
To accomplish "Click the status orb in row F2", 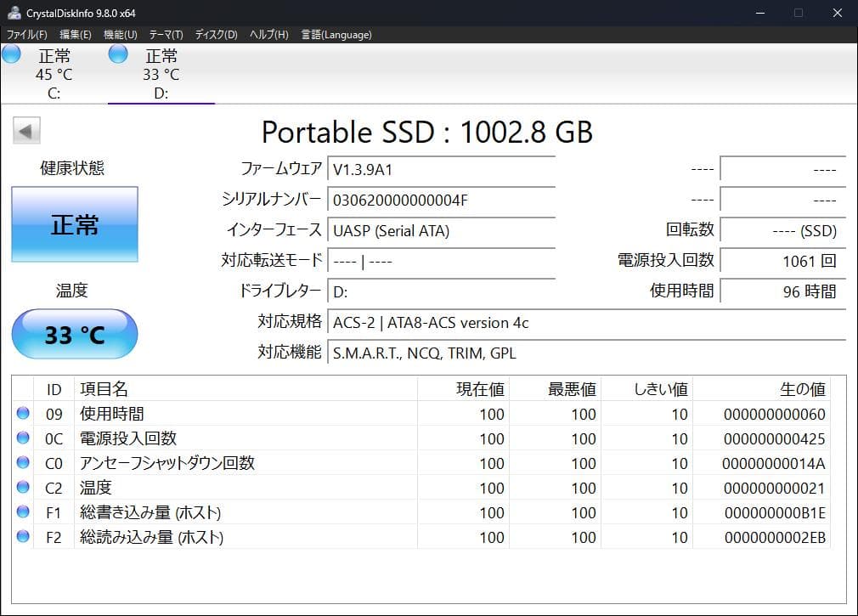I will click(x=23, y=536).
